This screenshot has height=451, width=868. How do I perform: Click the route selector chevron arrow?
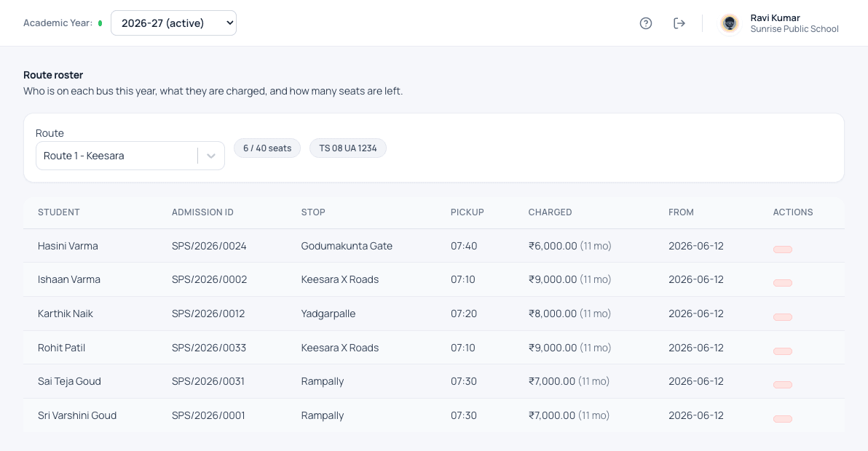[211, 156]
